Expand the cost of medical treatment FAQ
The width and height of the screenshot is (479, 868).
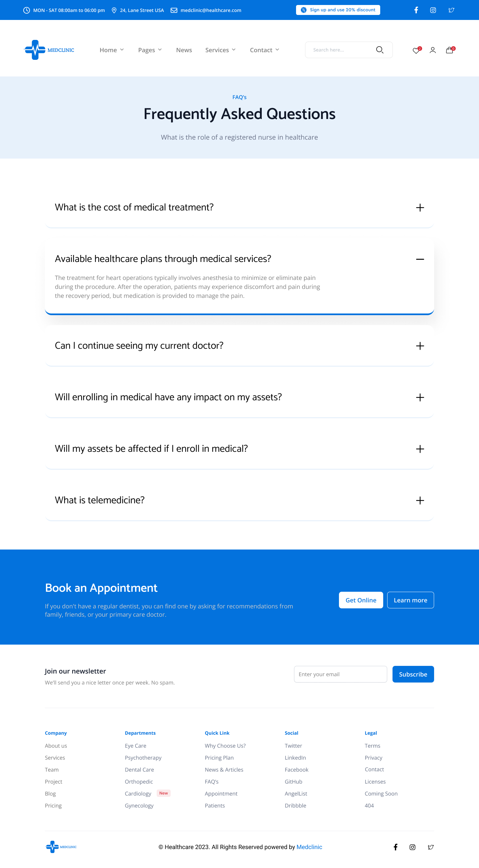(x=420, y=207)
